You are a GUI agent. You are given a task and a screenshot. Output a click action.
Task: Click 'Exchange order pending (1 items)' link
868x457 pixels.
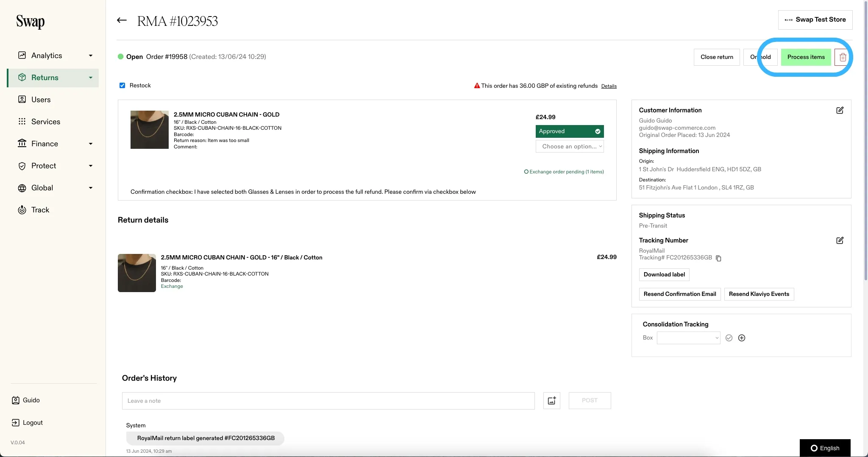(x=564, y=172)
